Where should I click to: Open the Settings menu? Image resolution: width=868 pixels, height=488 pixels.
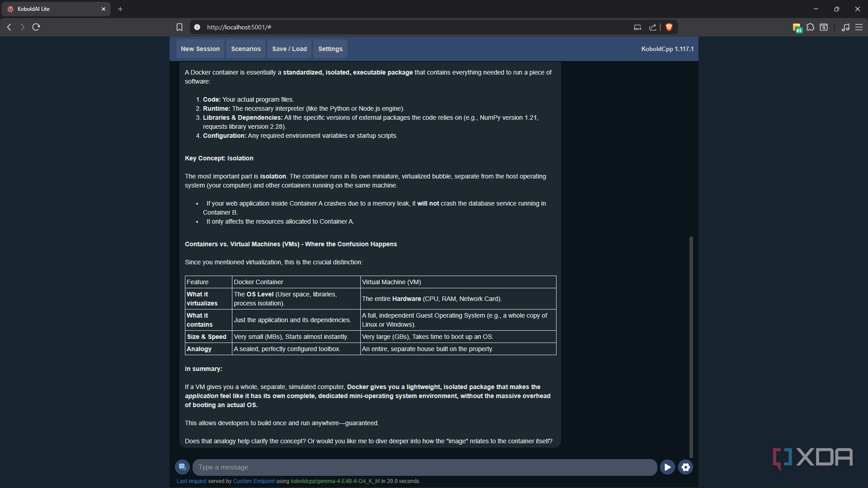tap(330, 49)
